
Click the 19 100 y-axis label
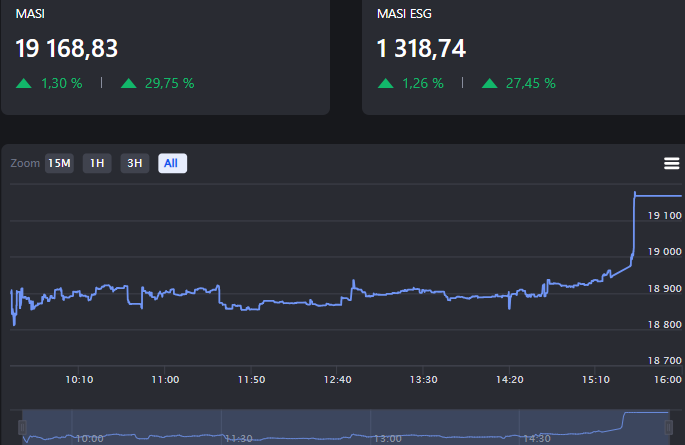[664, 215]
